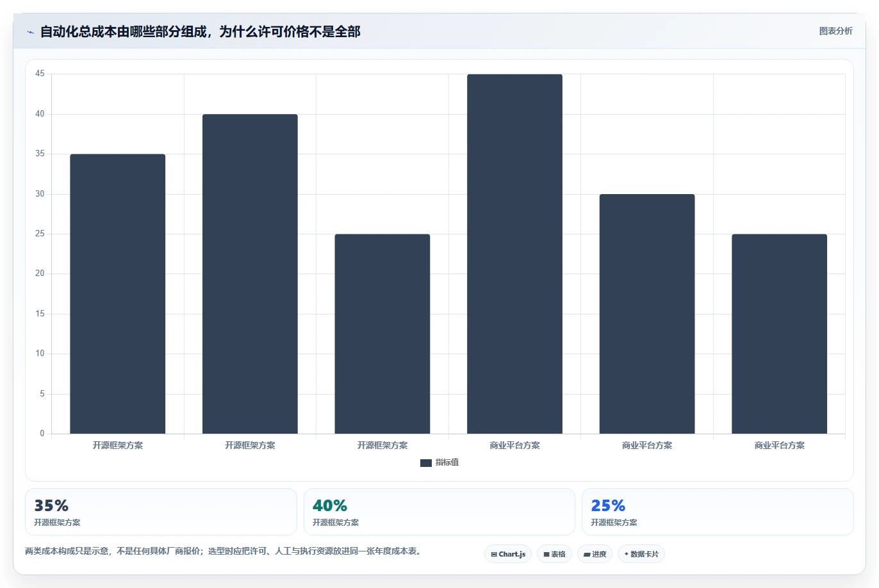Click the dark legend color box for 指标值

click(425, 463)
